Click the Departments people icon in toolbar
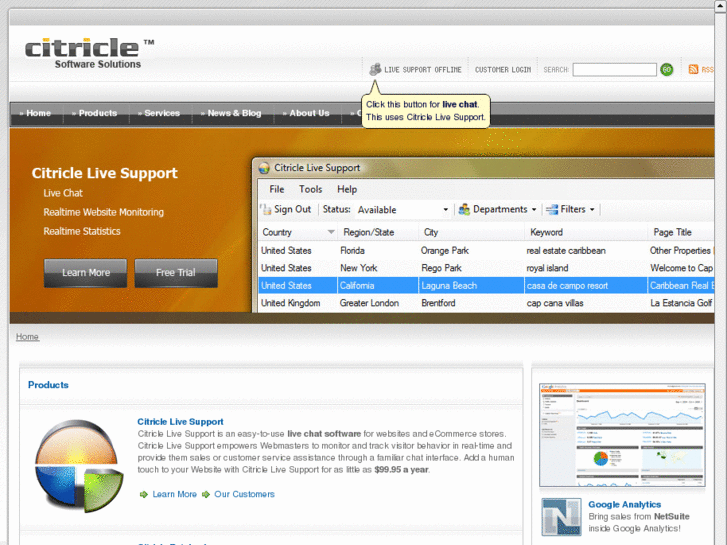The height and width of the screenshot is (545, 727). click(x=464, y=210)
